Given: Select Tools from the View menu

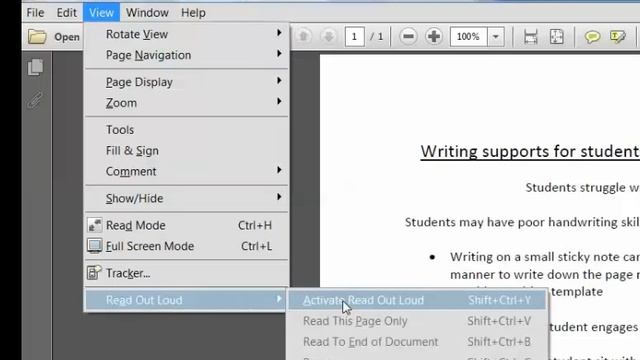Looking at the screenshot, I should tap(120, 130).
